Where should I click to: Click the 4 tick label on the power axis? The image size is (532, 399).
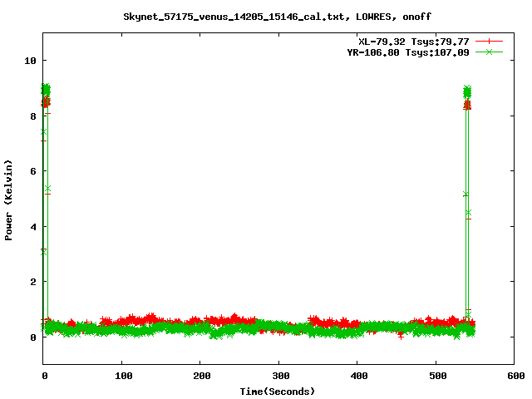[x=32, y=227]
